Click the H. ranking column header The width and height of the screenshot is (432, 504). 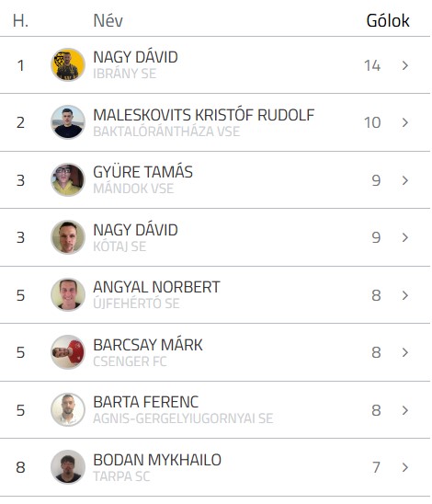click(20, 20)
